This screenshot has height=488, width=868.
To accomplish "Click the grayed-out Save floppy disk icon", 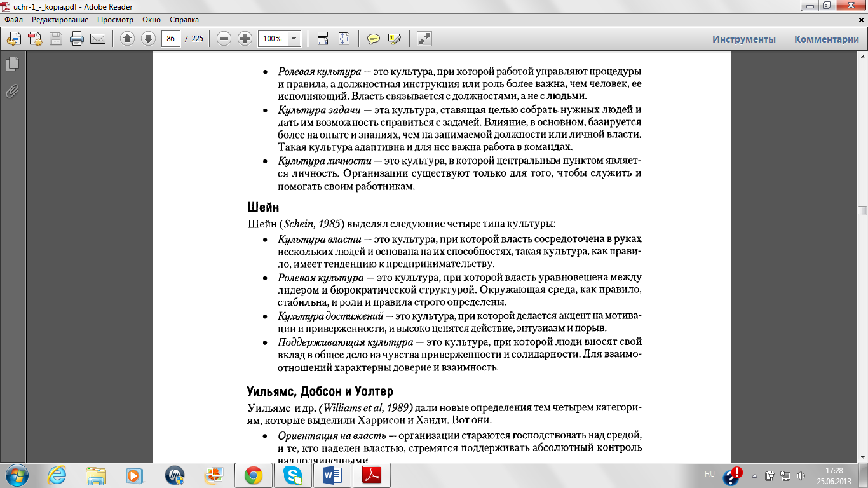I will point(56,39).
